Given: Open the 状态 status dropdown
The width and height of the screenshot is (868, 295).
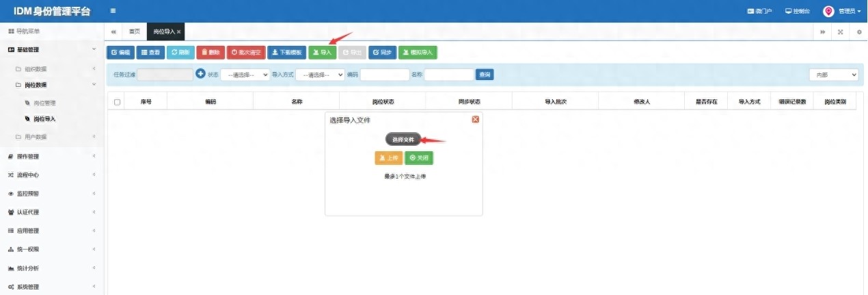Looking at the screenshot, I should [x=245, y=75].
